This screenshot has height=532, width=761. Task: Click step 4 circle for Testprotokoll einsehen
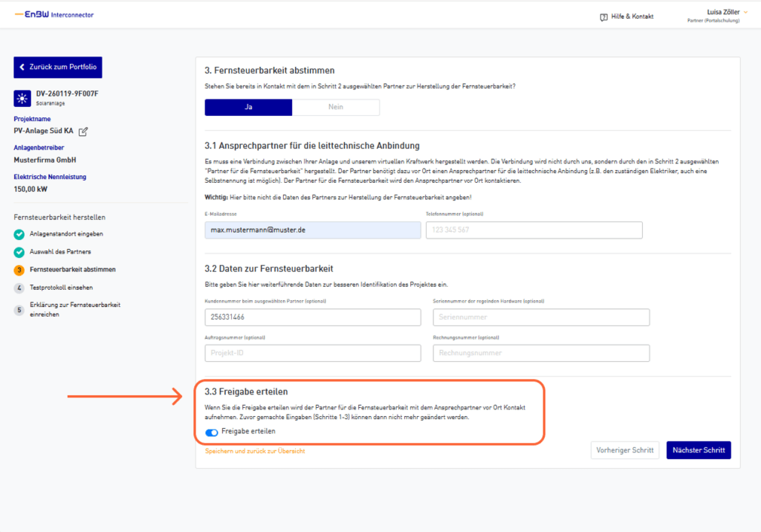coord(19,288)
